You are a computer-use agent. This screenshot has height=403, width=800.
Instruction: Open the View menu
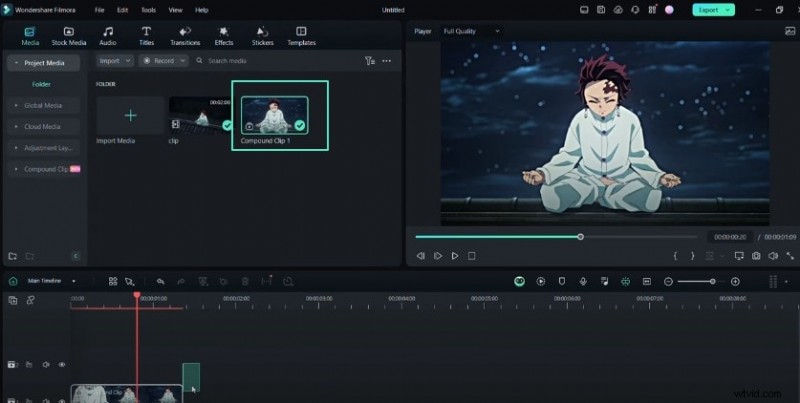176,10
